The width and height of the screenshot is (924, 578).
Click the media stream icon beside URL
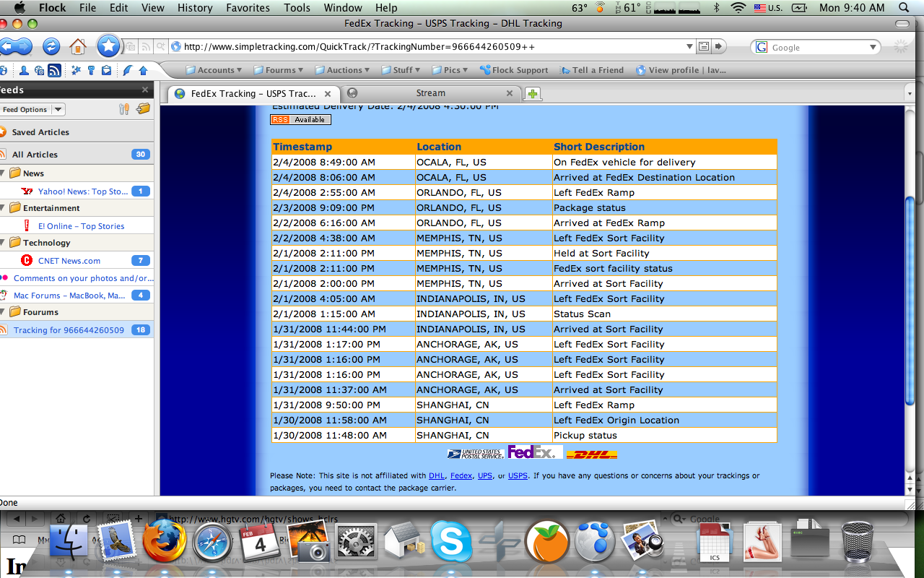131,47
